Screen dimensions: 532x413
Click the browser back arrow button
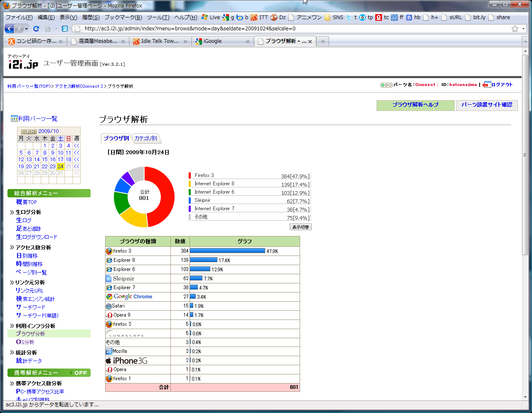(x=10, y=29)
